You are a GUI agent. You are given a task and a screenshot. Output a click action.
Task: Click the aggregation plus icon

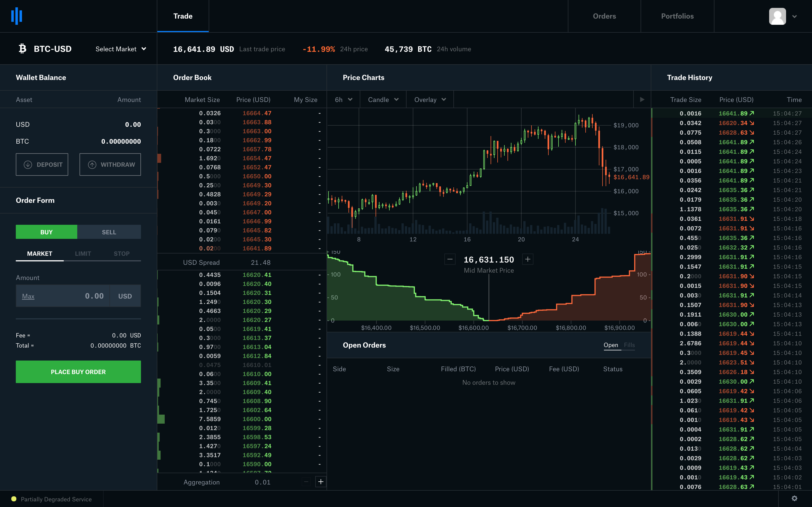pos(320,482)
